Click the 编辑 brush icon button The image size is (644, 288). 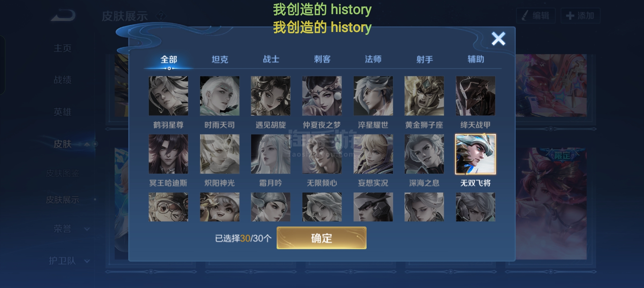536,15
